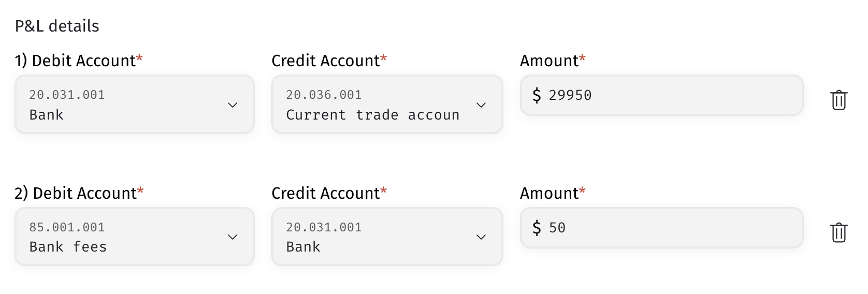Click the P&L details heading

(x=57, y=26)
